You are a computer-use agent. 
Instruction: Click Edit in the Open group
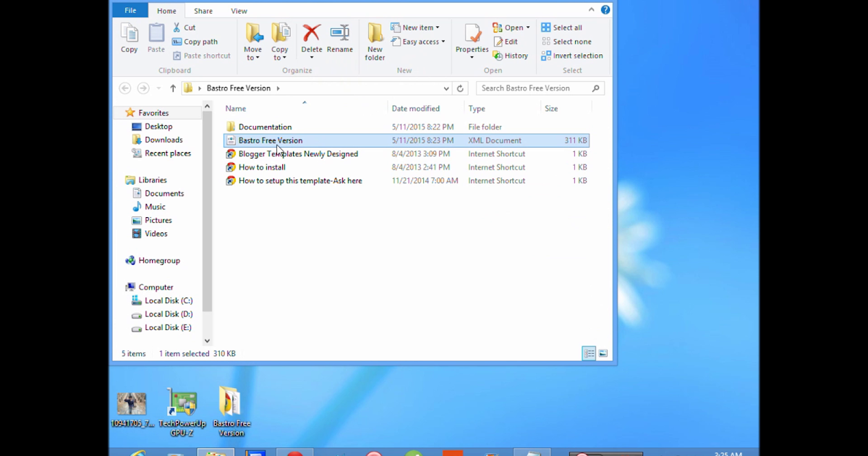pos(505,41)
